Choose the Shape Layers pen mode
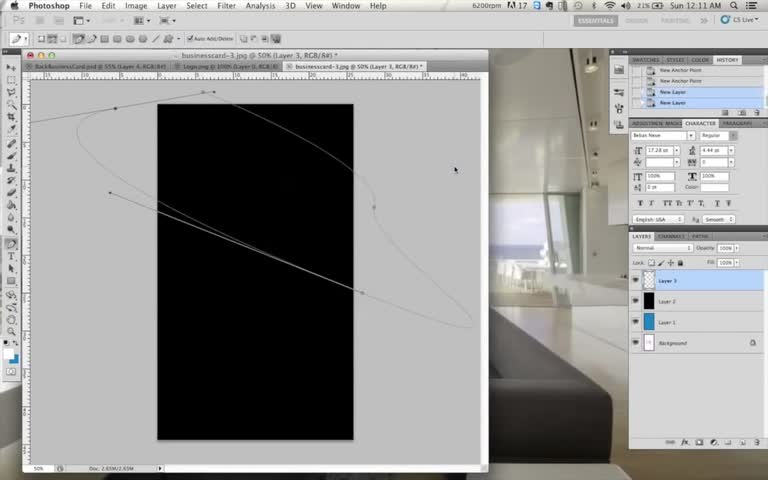Viewport: 768px width, 480px height. pos(41,39)
